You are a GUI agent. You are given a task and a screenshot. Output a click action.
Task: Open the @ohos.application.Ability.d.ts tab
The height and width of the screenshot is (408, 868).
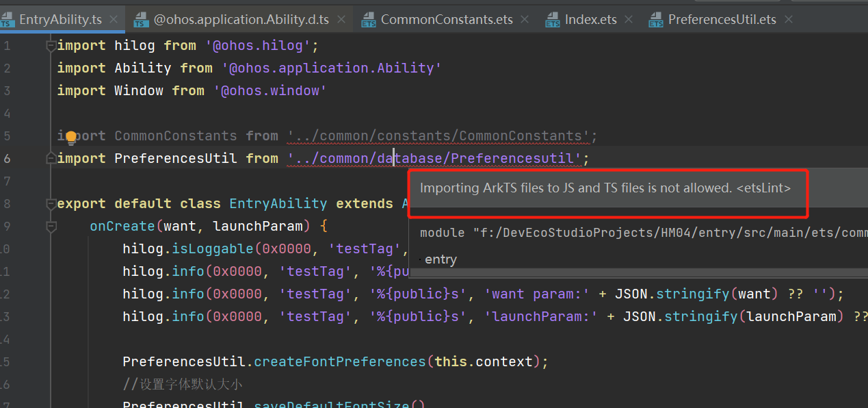239,20
